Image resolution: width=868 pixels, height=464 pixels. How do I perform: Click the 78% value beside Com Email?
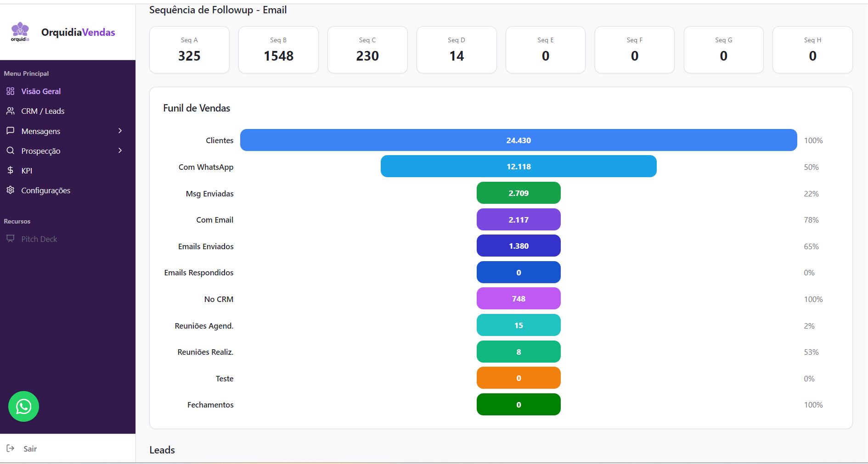coord(811,220)
